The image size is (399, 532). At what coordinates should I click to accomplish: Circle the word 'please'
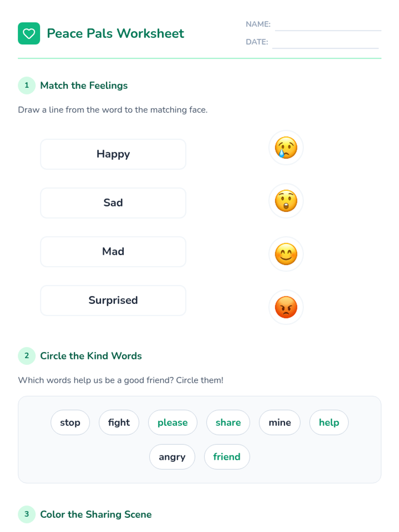[173, 422]
